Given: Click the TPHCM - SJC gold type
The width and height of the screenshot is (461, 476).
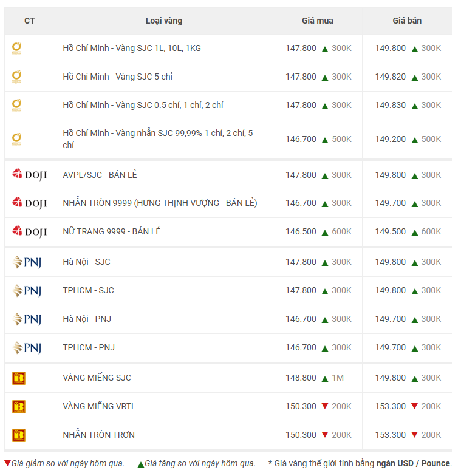Looking at the screenshot, I should (x=88, y=291).
